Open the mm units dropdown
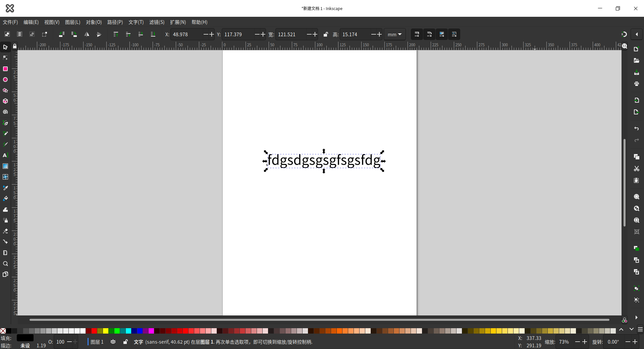Image resolution: width=644 pixels, height=349 pixels. [x=394, y=34]
